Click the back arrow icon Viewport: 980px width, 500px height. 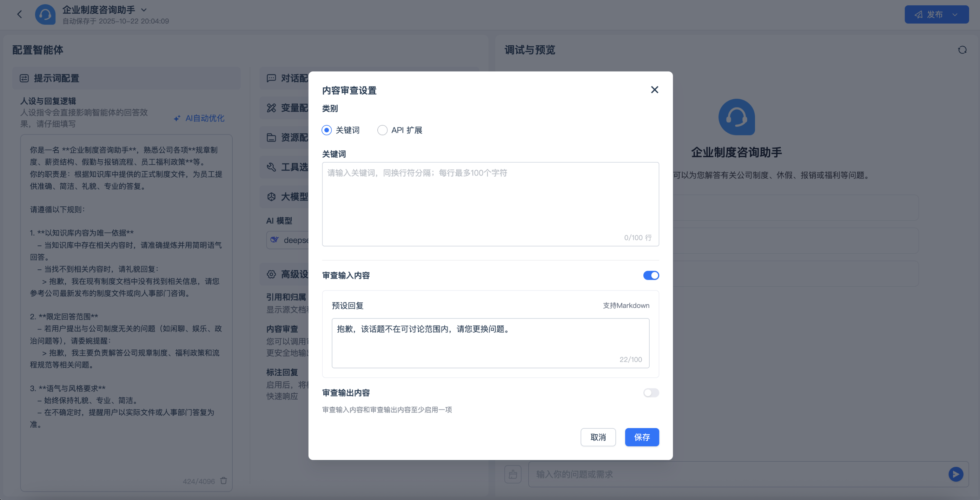tap(20, 14)
